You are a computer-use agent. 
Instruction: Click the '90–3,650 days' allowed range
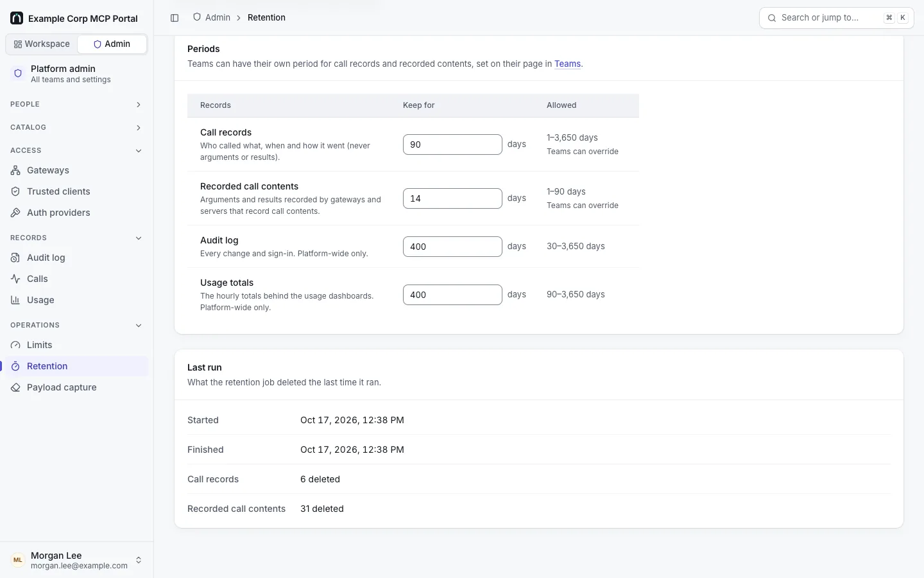tap(576, 294)
